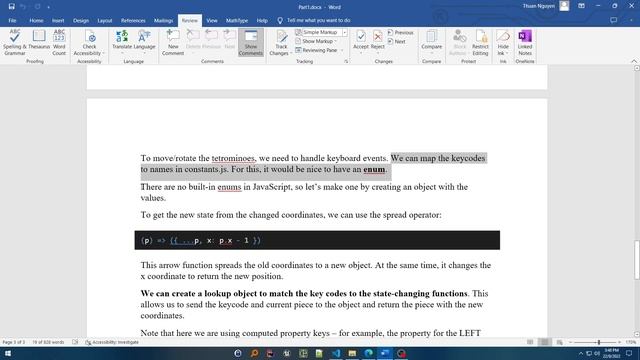This screenshot has height=360, width=640.
Task: Click Page 3 of 3 status
Action: pos(14,342)
